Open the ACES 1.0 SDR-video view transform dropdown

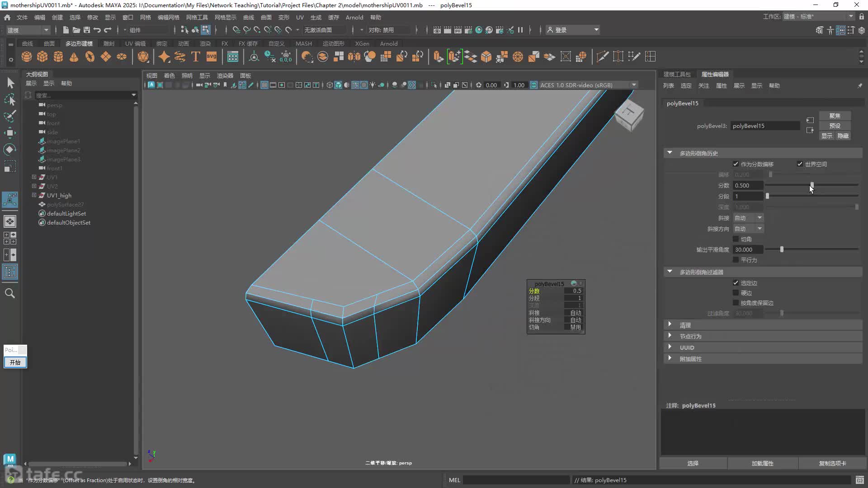point(588,85)
